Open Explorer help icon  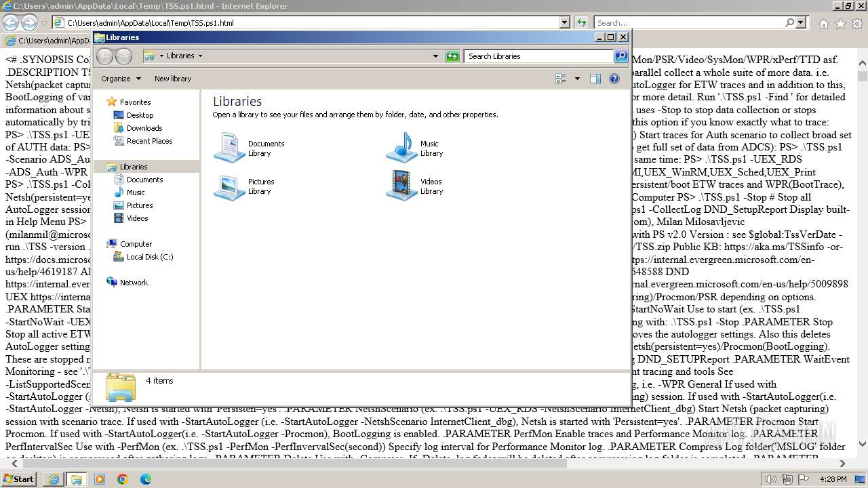tap(614, 79)
